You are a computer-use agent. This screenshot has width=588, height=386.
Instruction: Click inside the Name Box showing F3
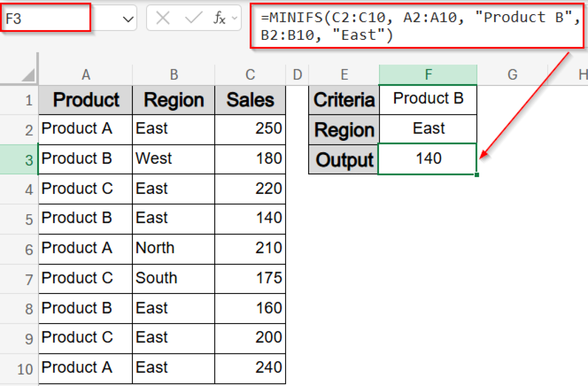(46, 18)
